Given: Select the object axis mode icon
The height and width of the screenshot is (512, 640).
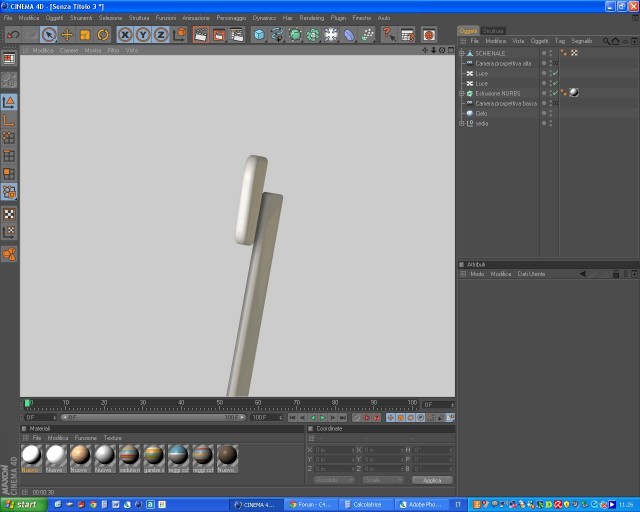Looking at the screenshot, I should pos(9,120).
